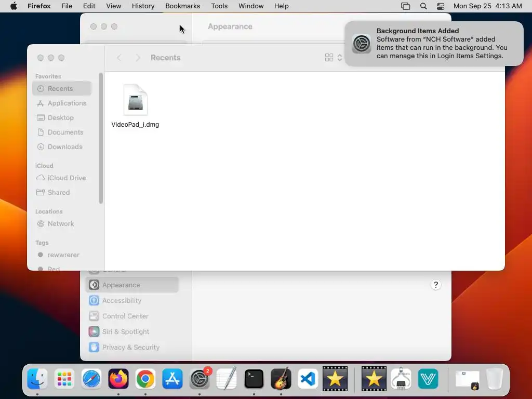Click the VideoPad_i.dmg file name
This screenshot has height=399, width=532.
pos(136,125)
